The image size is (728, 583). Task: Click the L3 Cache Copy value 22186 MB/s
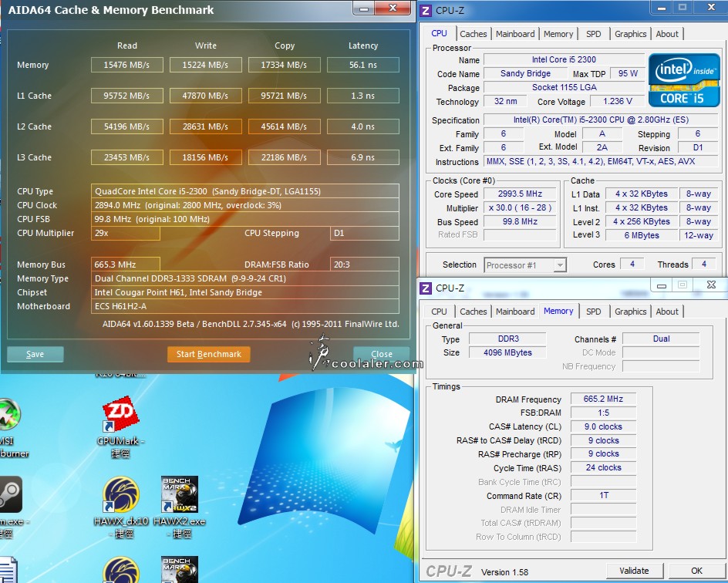click(284, 157)
